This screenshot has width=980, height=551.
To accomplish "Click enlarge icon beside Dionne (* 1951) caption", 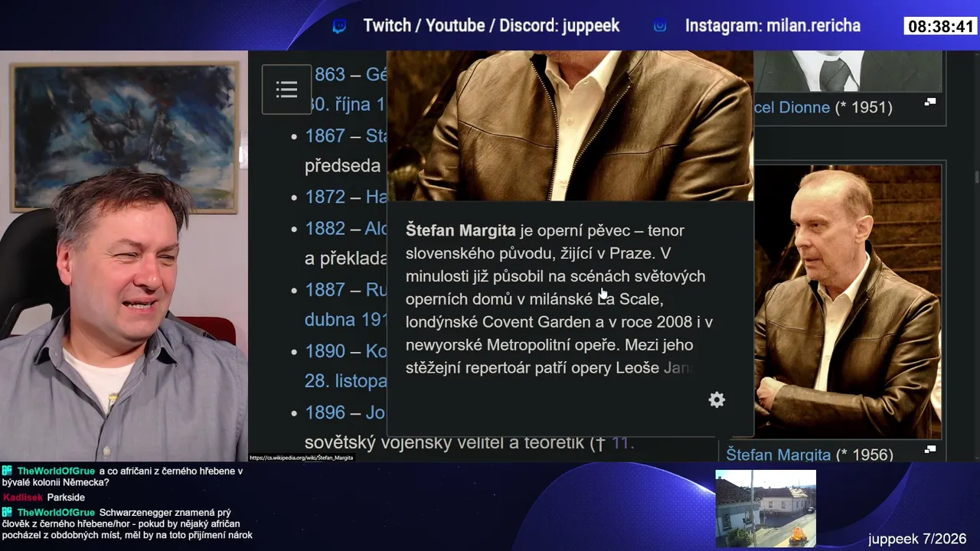I will pyautogui.click(x=930, y=102).
